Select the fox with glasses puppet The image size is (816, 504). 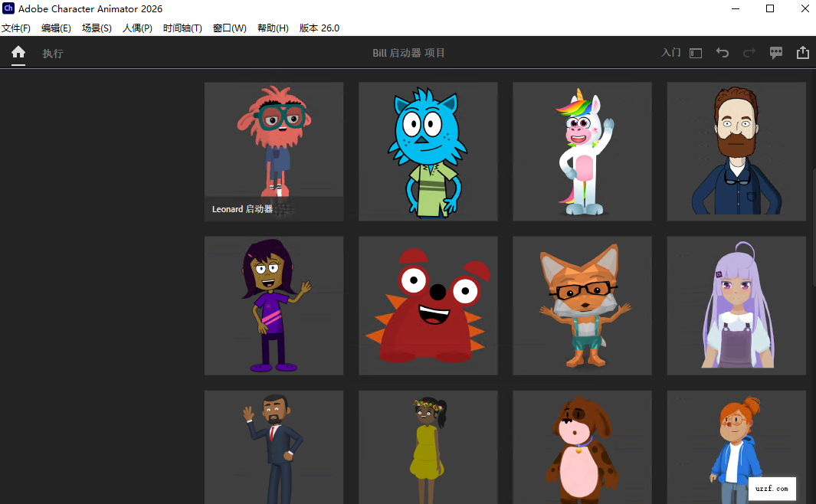[582, 305]
